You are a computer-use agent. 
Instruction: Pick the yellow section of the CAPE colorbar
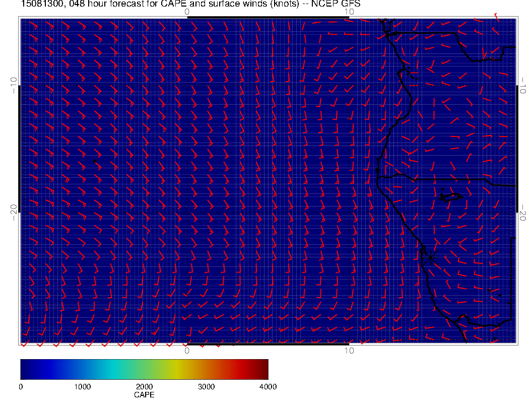tap(176, 369)
